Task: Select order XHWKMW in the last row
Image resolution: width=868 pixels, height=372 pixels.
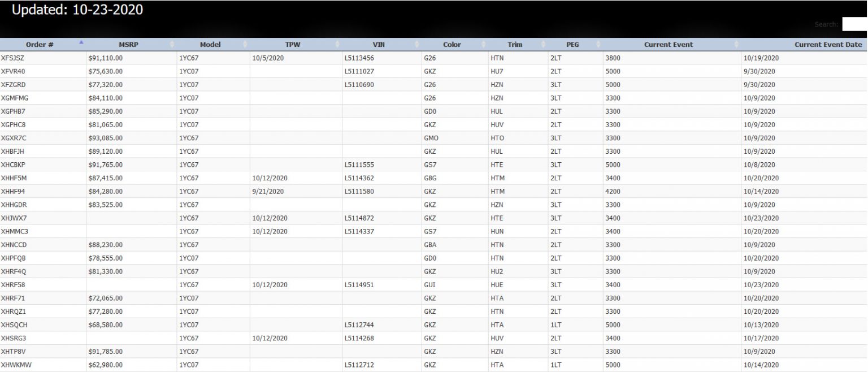Action: tap(16, 365)
